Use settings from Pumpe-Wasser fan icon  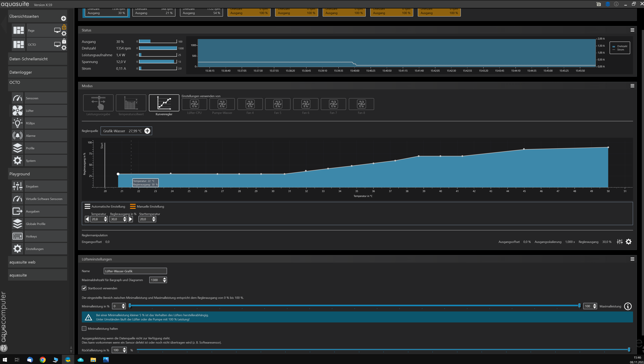pos(222,104)
